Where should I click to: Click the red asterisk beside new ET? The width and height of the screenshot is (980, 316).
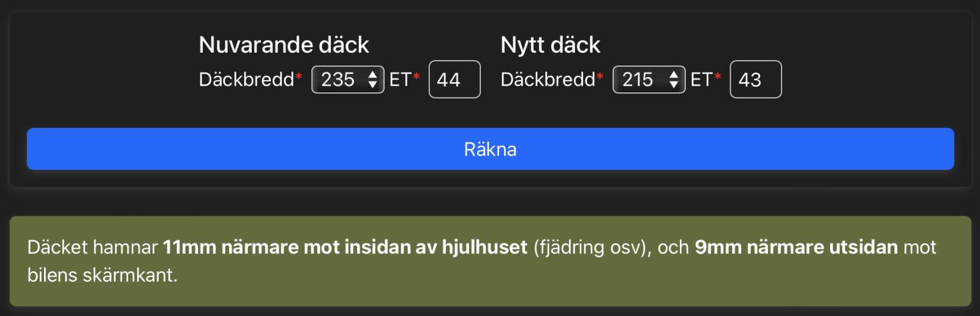718,77
